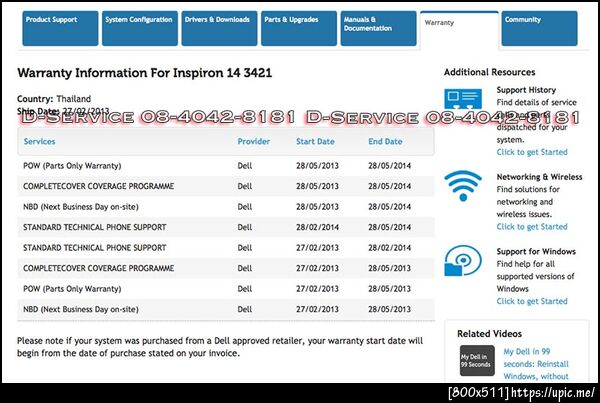Image resolution: width=600 pixels, height=403 pixels.
Task: Click to get Started under Networking & Wireless
Action: [x=532, y=227]
